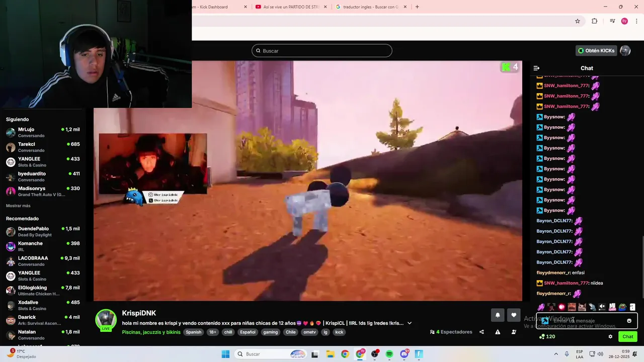This screenshot has width=644, height=362.
Task: Show the 4 Espectadores viewer list
Action: 451,332
